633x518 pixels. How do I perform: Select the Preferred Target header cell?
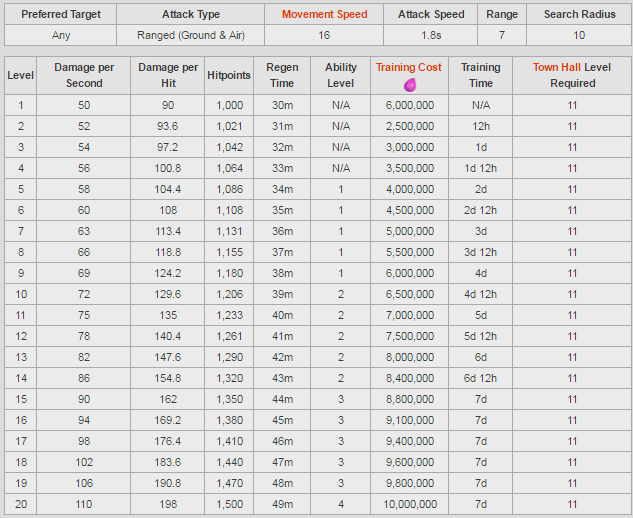click(x=61, y=15)
